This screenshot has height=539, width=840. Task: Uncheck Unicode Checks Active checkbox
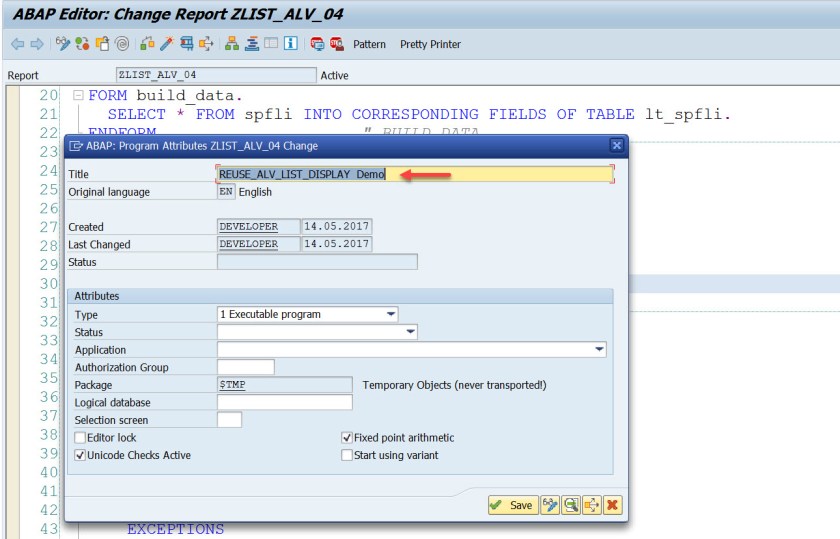pos(80,455)
